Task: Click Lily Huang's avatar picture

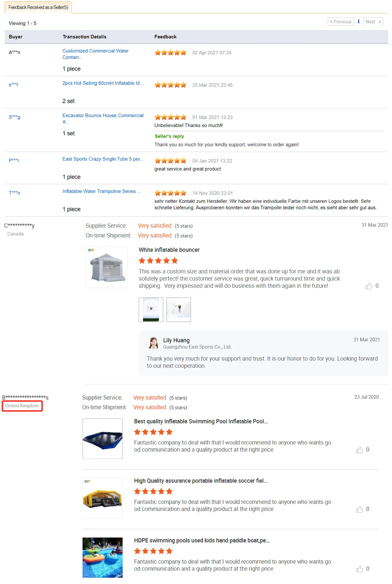Action: [153, 343]
